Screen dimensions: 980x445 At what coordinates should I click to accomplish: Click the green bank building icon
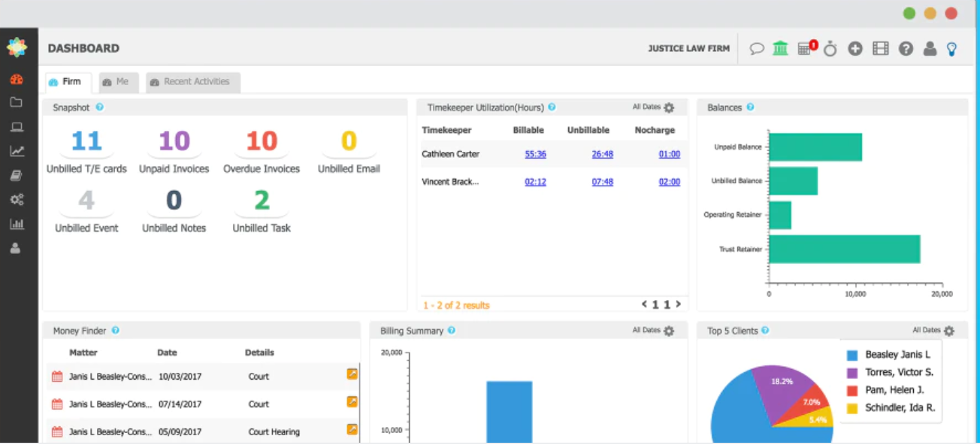pyautogui.click(x=781, y=49)
